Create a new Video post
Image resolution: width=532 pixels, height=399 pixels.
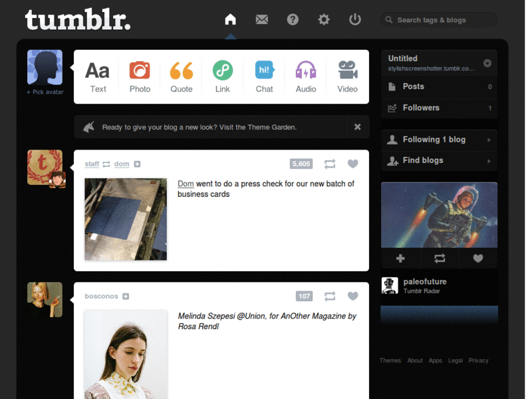347,76
